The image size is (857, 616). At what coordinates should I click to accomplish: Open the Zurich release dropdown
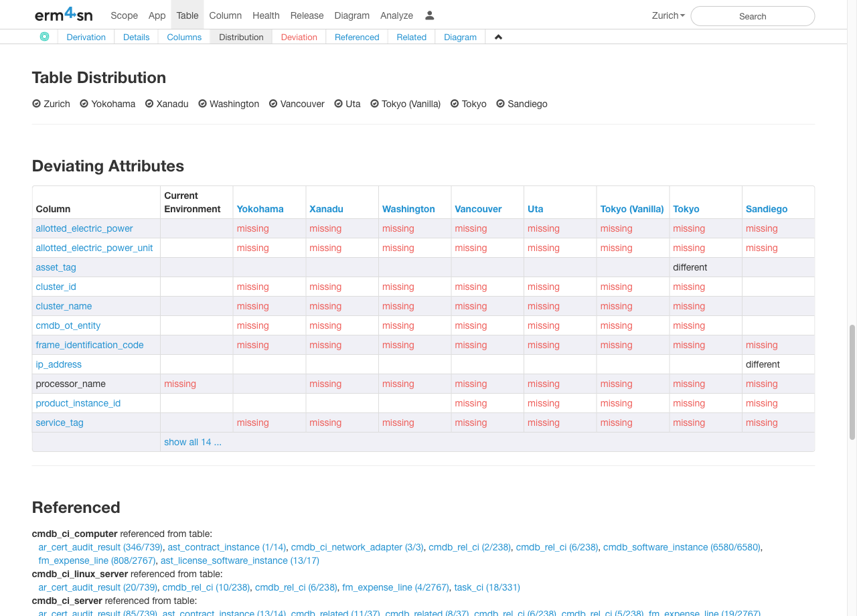[668, 15]
